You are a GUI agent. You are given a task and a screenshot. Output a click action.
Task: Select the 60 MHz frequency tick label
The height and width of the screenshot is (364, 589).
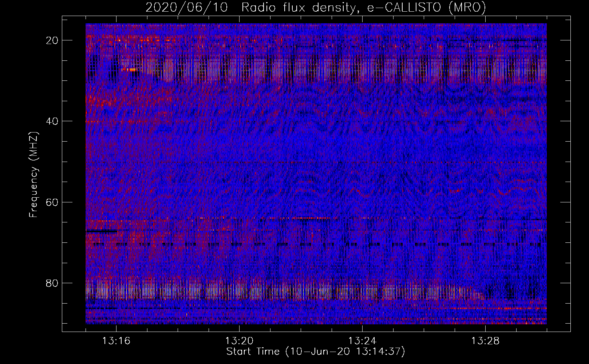pyautogui.click(x=52, y=202)
